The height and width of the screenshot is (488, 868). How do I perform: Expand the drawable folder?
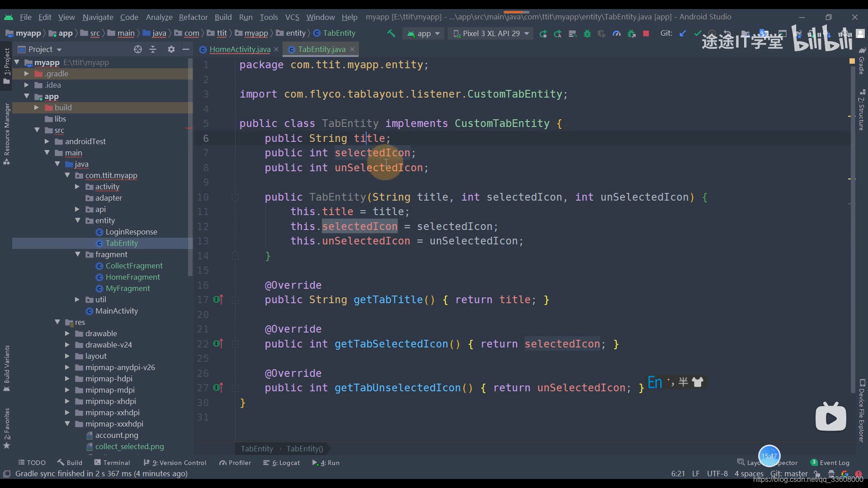(x=67, y=333)
